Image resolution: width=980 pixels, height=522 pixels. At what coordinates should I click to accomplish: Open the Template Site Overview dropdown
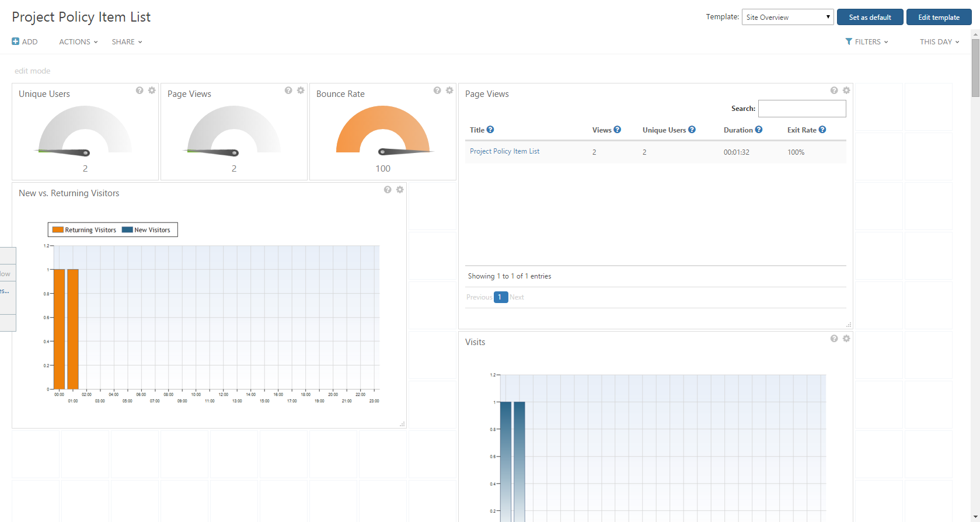[x=787, y=17]
